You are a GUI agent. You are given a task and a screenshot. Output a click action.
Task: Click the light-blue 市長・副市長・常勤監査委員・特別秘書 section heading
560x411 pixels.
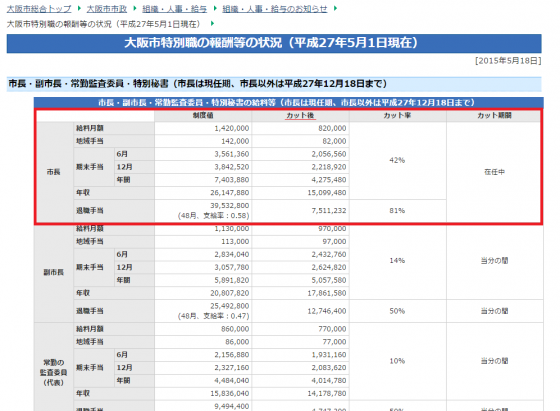point(274,84)
